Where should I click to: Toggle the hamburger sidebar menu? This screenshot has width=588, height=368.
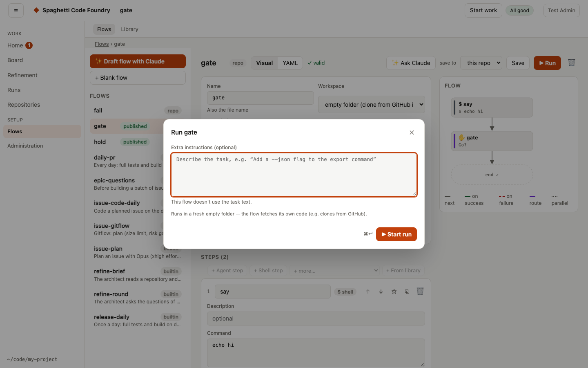[16, 11]
